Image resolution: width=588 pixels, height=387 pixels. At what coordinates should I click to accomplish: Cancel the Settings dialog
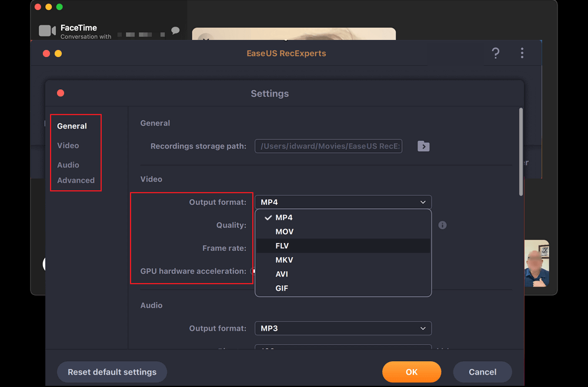click(482, 372)
